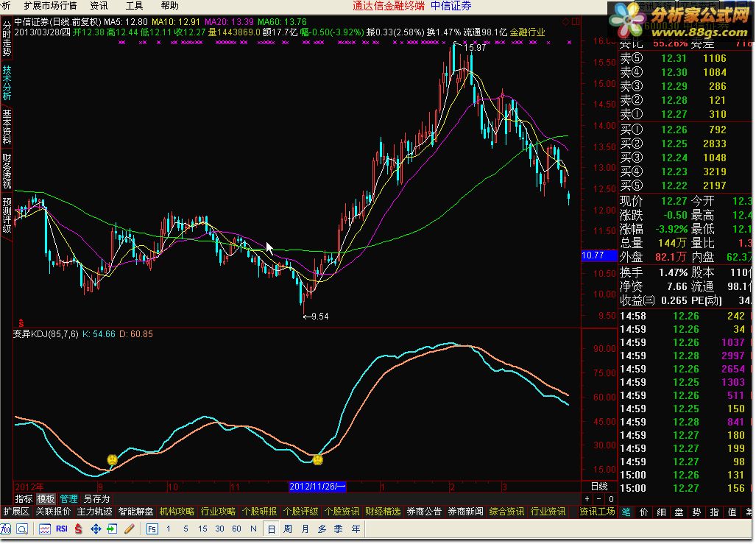
Task: Click the 模板 button below chart
Action: click(46, 499)
